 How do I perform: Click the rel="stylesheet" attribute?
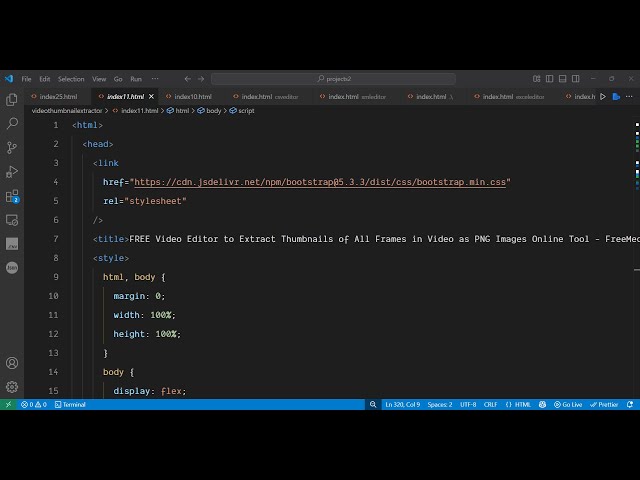point(145,201)
